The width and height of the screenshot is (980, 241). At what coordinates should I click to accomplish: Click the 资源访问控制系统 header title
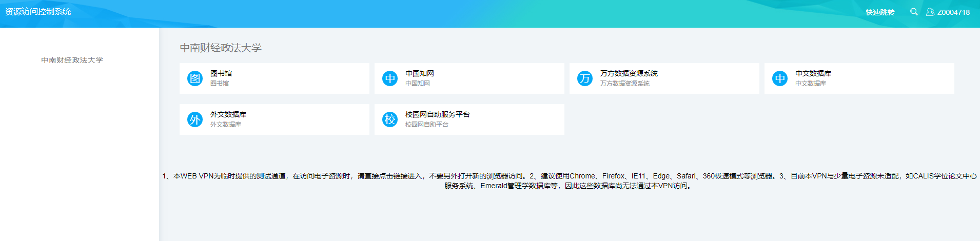[38, 11]
